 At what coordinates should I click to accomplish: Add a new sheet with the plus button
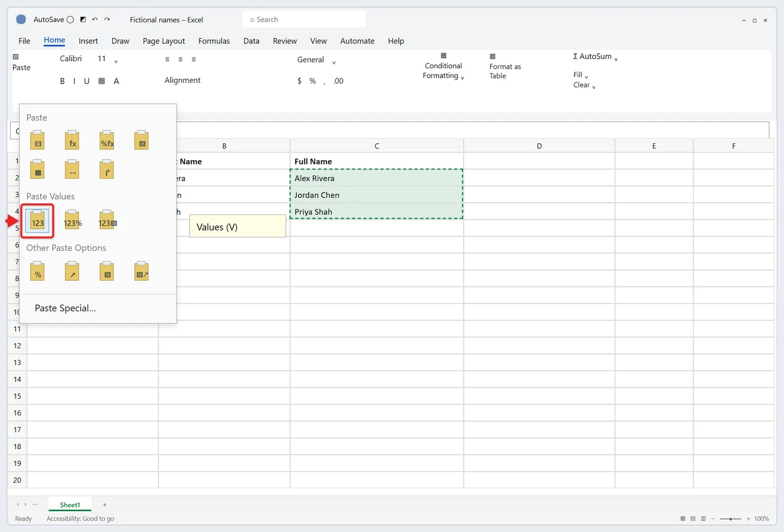pos(105,505)
